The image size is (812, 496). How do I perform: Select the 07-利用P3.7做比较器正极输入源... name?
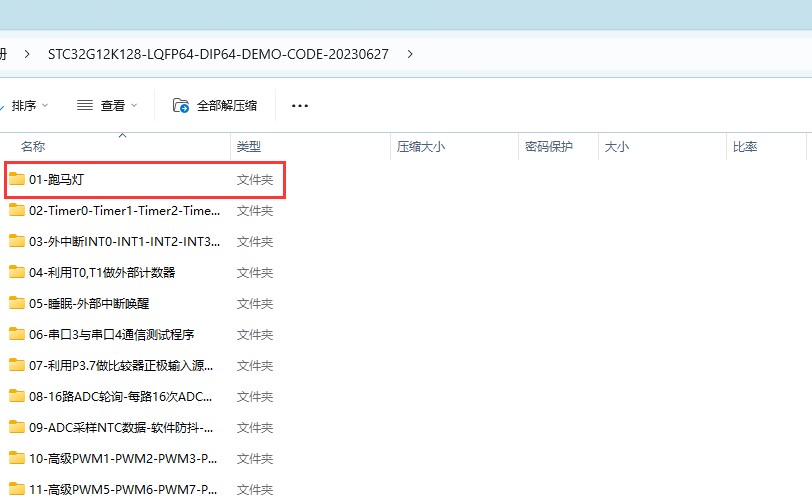click(121, 366)
